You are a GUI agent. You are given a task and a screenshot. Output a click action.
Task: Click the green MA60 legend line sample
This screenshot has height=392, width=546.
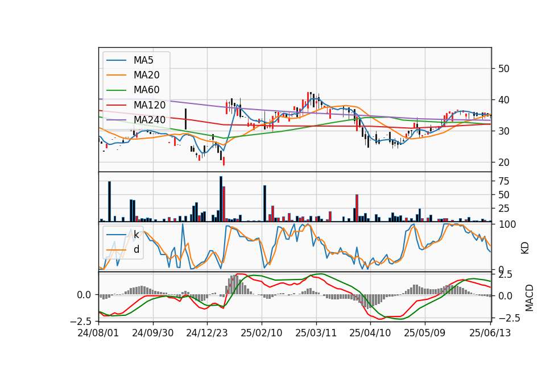[x=116, y=90]
